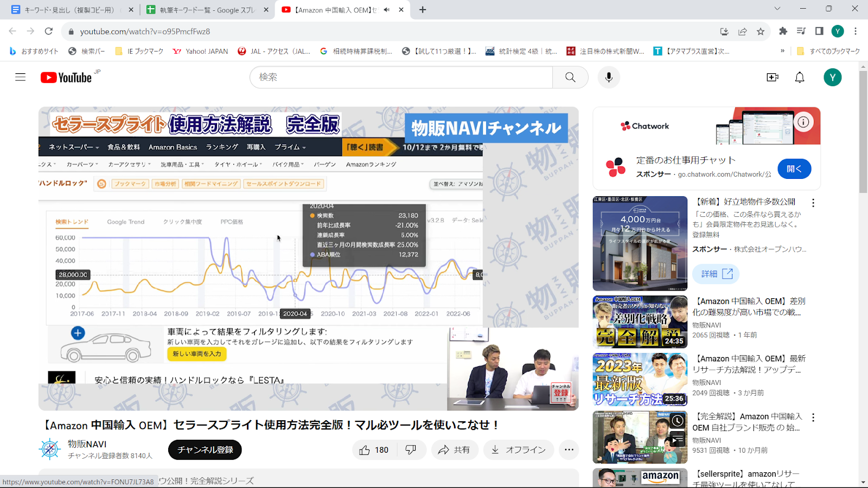This screenshot has height=488, width=868.
Task: Mute the YouTube tab speaker icon
Action: 387,10
